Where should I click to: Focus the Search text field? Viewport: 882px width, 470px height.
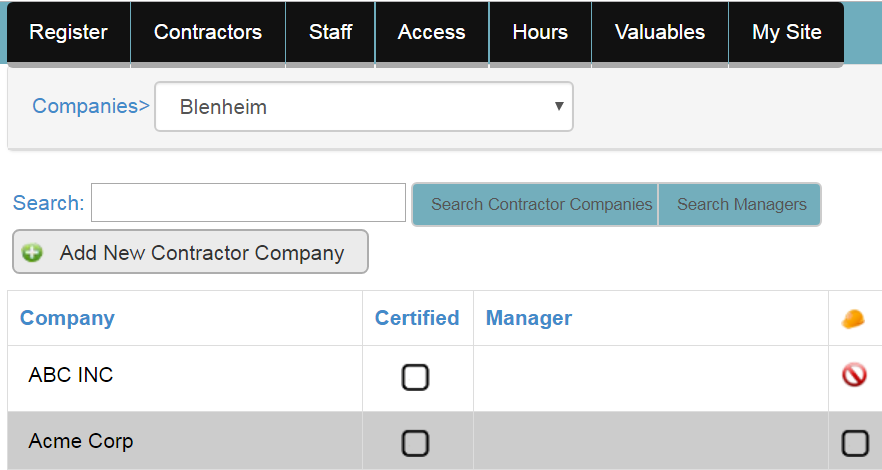coord(249,202)
